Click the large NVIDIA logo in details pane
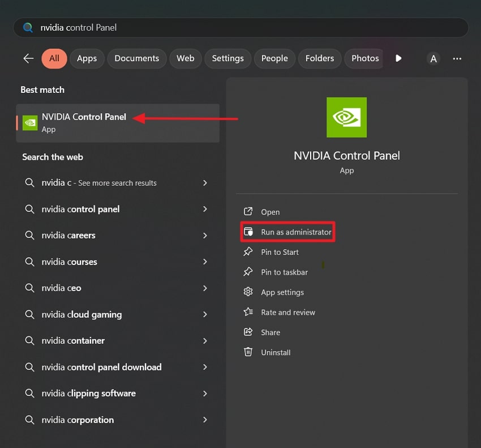This screenshot has width=481, height=448. 346,117
